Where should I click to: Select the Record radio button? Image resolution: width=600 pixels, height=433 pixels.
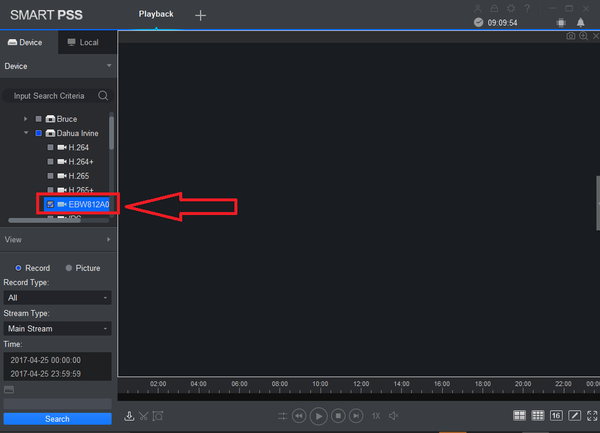(18, 268)
